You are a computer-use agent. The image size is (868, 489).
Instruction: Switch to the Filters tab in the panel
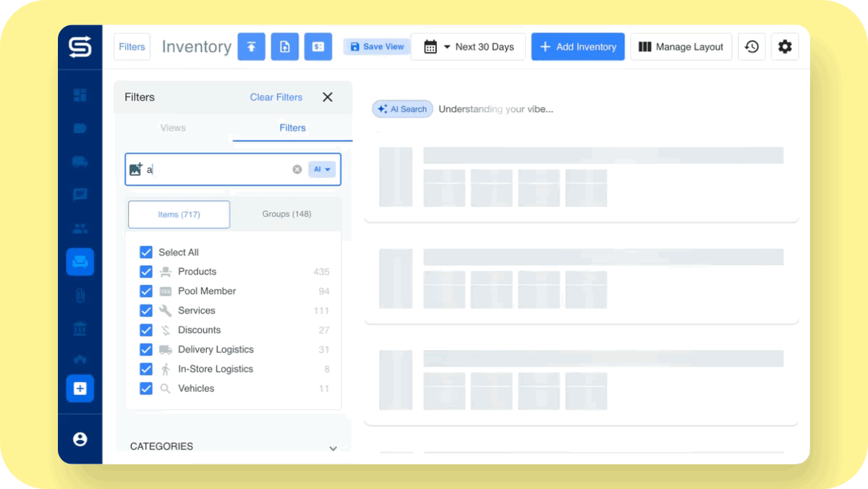293,128
